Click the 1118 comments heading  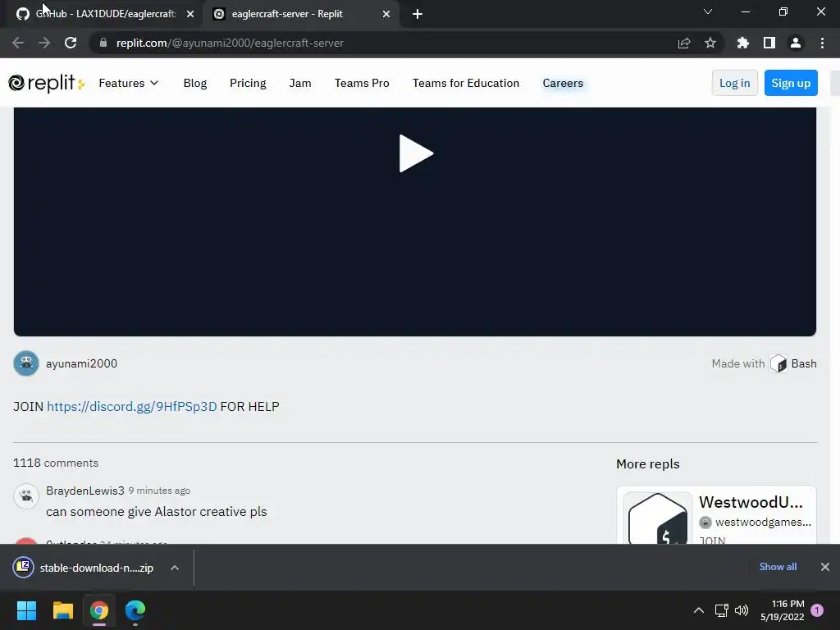coord(56,463)
